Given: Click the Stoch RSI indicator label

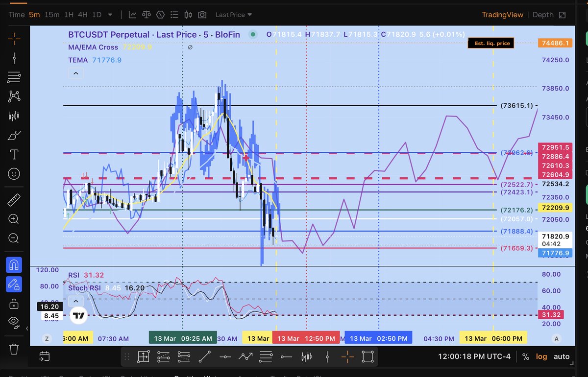Looking at the screenshot, I should tap(85, 288).
